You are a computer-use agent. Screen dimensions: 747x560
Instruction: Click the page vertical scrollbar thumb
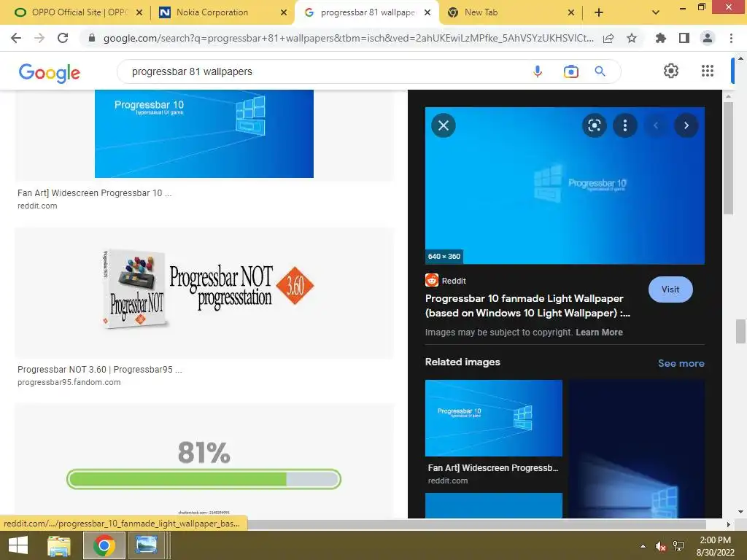click(741, 332)
